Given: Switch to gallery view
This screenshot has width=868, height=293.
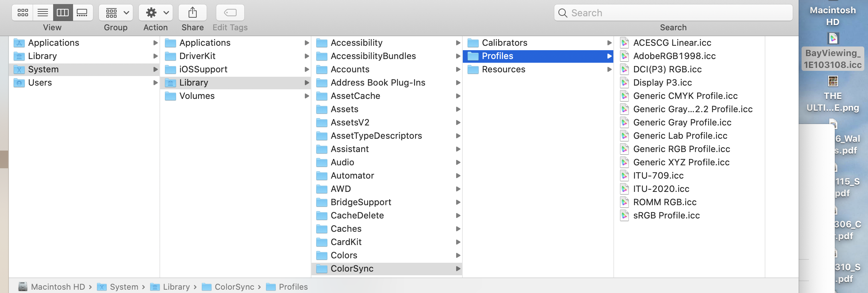Looking at the screenshot, I should point(82,13).
